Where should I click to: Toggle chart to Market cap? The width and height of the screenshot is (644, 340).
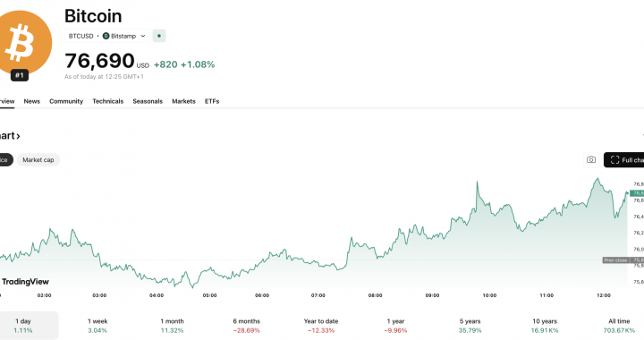38,160
